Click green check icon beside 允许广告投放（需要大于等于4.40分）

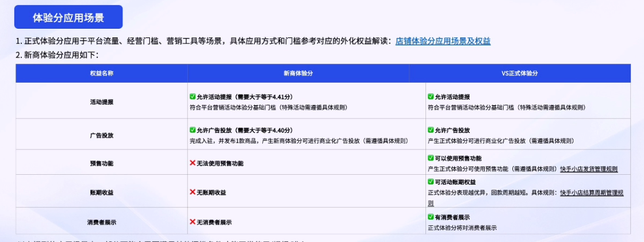tap(193, 130)
